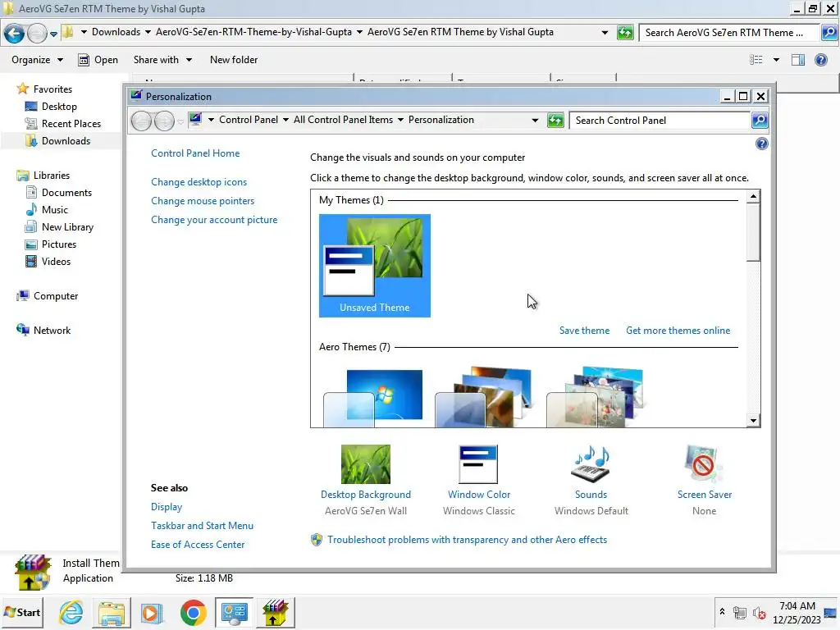Click the Personalization breadcrumb segment
The image size is (840, 630).
coord(441,120)
